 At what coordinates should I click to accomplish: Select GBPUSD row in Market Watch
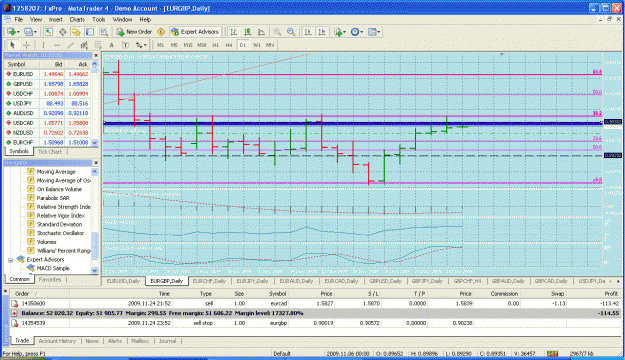pyautogui.click(x=47, y=84)
